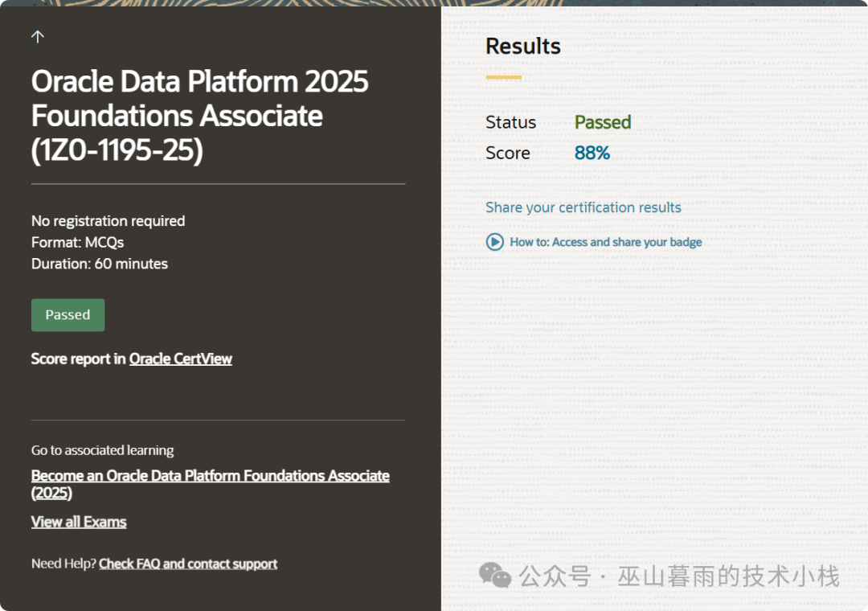Screen dimensions: 868x611
Task: Follow the View all Exams link
Action: (79, 522)
